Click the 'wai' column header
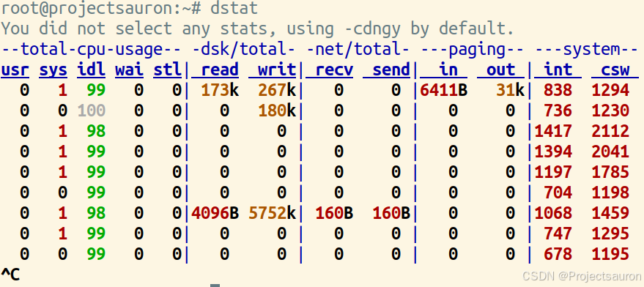Image resolution: width=644 pixels, height=287 pixels. point(129,70)
